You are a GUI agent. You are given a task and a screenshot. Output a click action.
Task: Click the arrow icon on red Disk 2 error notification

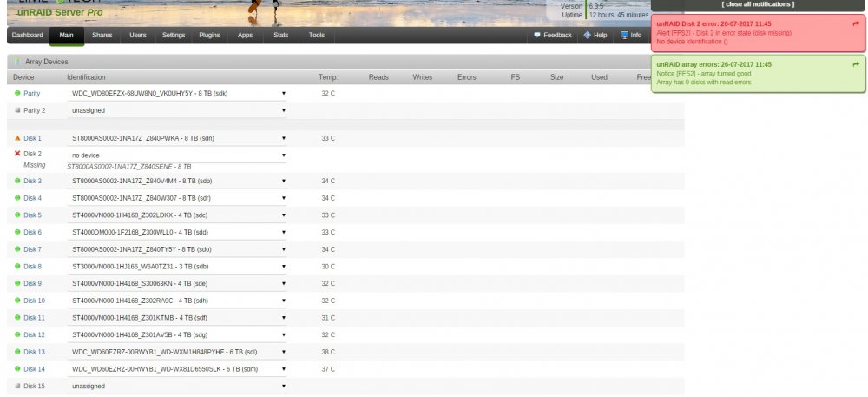(x=857, y=23)
